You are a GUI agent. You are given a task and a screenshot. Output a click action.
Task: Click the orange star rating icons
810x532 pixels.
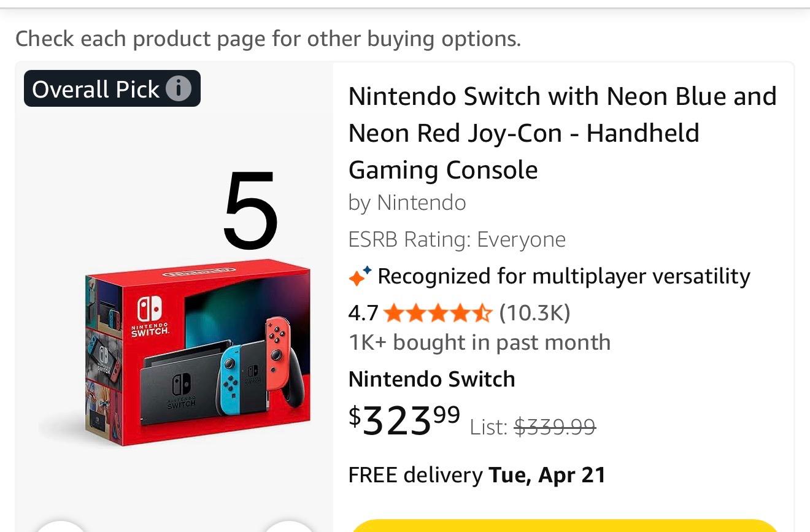[x=438, y=314]
